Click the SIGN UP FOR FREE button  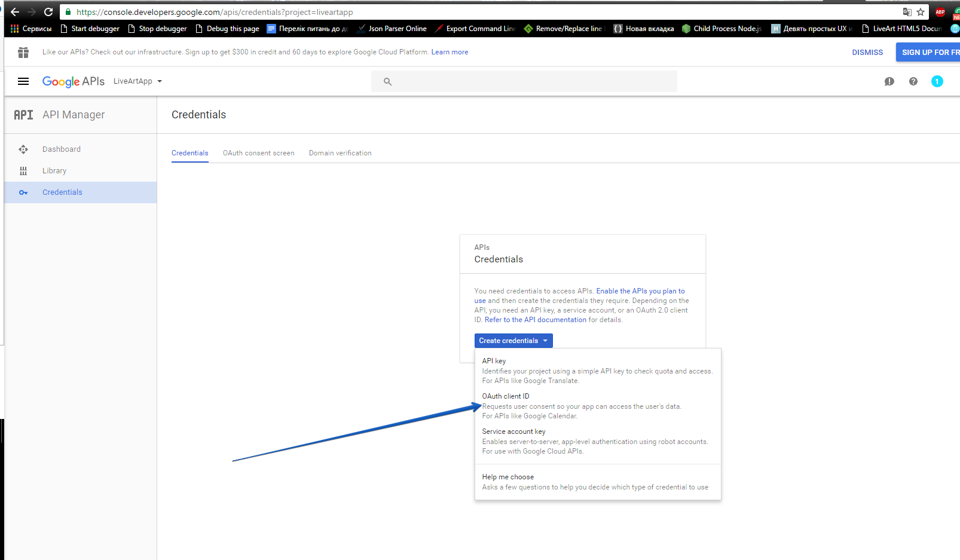click(x=928, y=53)
